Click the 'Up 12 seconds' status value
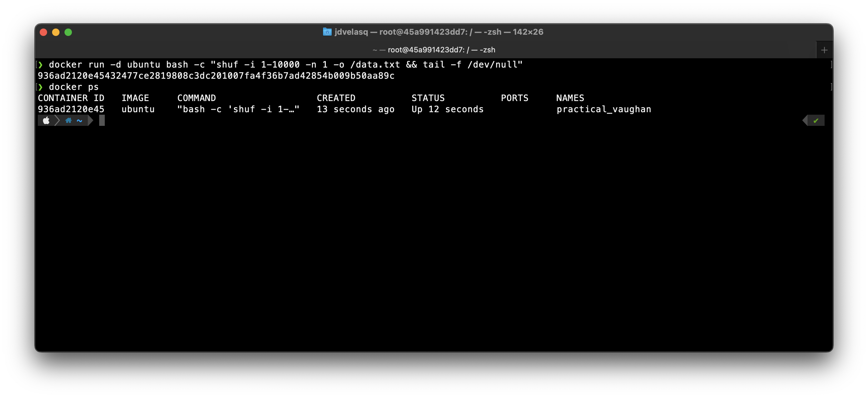Image resolution: width=868 pixels, height=398 pixels. tap(447, 109)
